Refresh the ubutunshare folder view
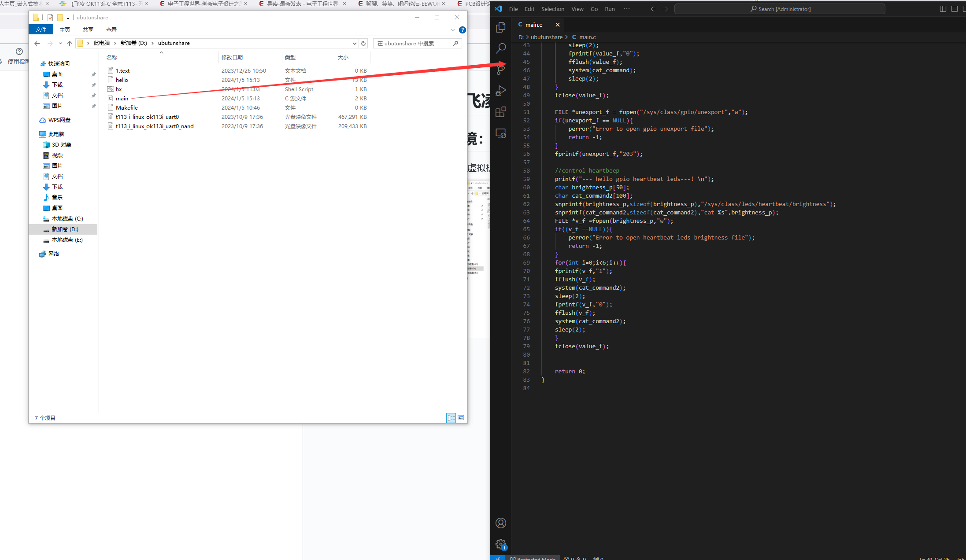Viewport: 966px width, 560px height. (363, 43)
